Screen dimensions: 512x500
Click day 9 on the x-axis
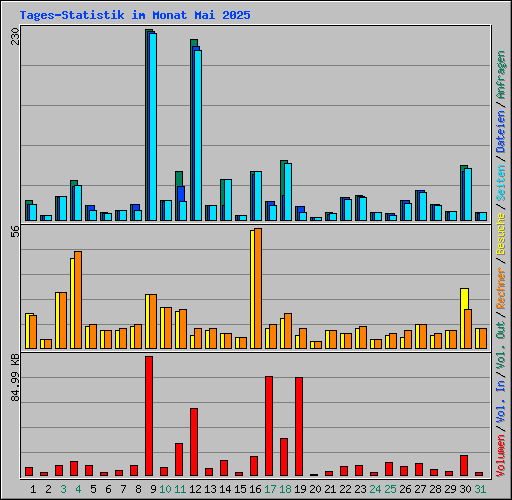(x=153, y=489)
